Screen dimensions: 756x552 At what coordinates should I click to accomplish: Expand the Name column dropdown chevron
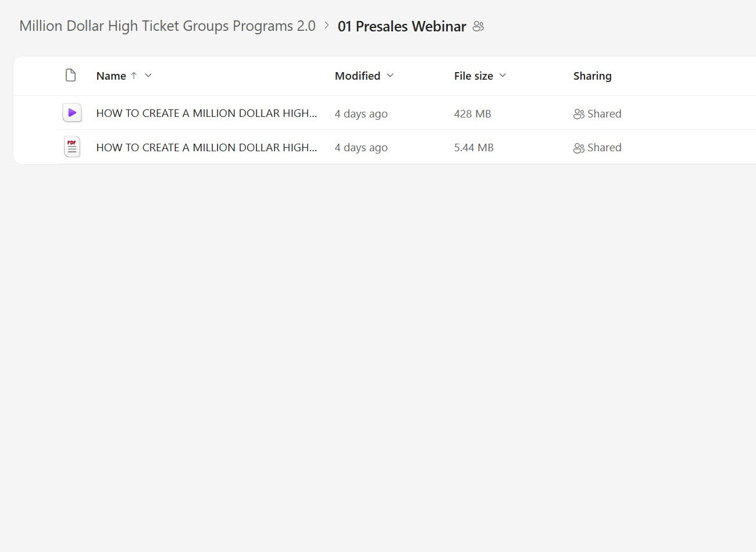[148, 76]
